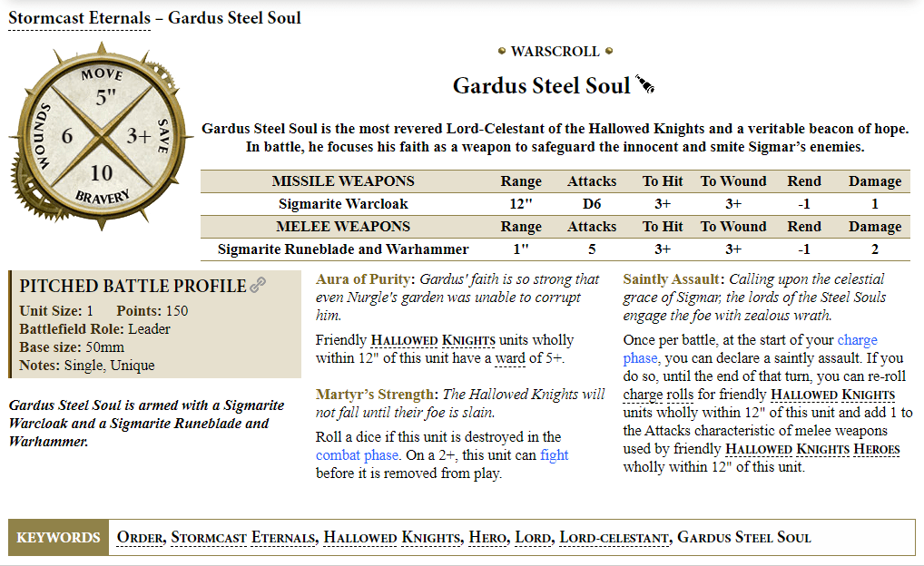
Task: Click the icon beside the Gardus Steel Soul title
Action: point(644,86)
